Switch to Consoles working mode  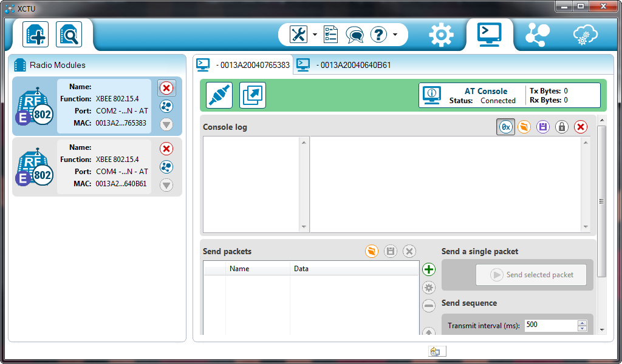[x=490, y=35]
